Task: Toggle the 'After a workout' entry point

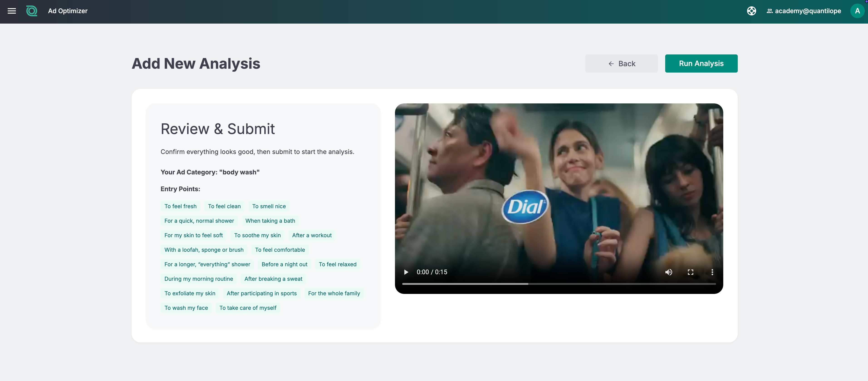Action: click(x=312, y=235)
